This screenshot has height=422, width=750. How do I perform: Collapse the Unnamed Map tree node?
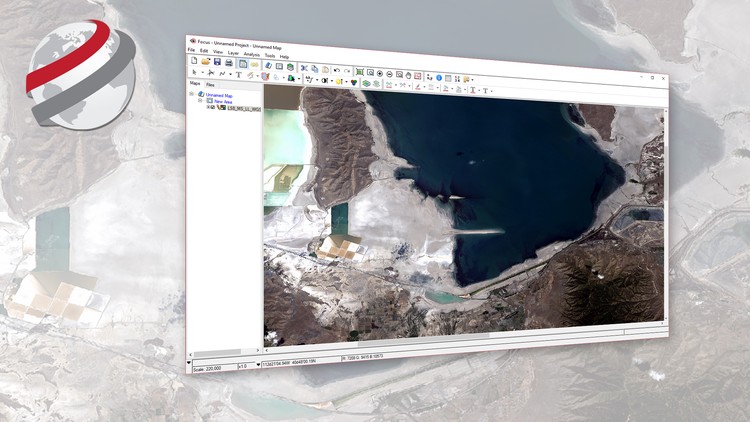tap(191, 94)
